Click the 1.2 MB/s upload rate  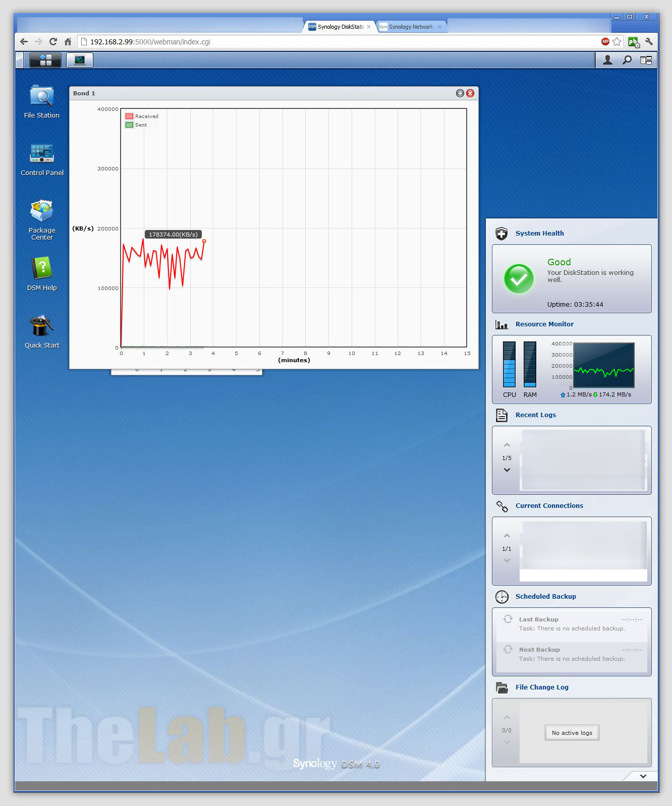click(579, 394)
